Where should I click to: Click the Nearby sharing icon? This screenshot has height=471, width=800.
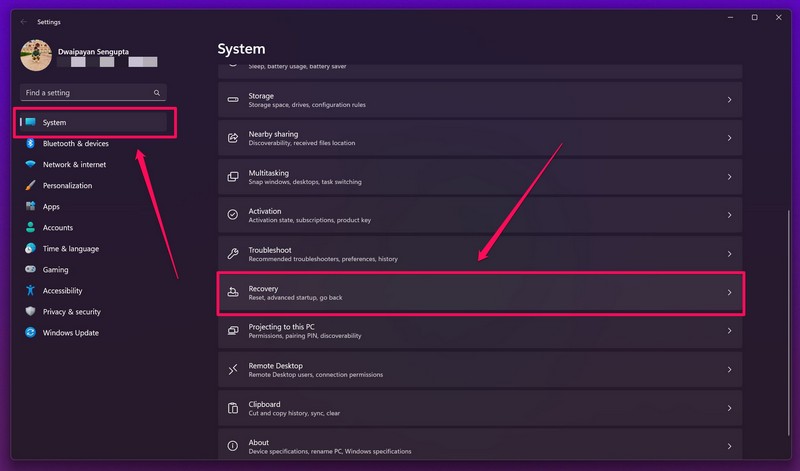(233, 138)
